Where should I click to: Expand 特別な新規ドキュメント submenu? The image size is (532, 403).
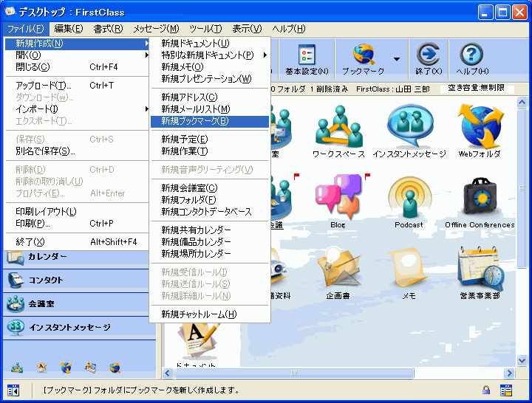(210, 55)
